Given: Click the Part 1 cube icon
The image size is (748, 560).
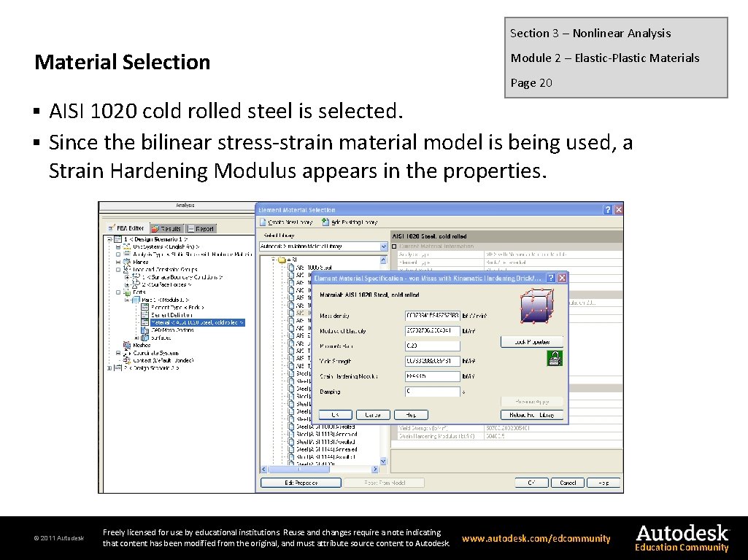Looking at the screenshot, I should pos(136,300).
